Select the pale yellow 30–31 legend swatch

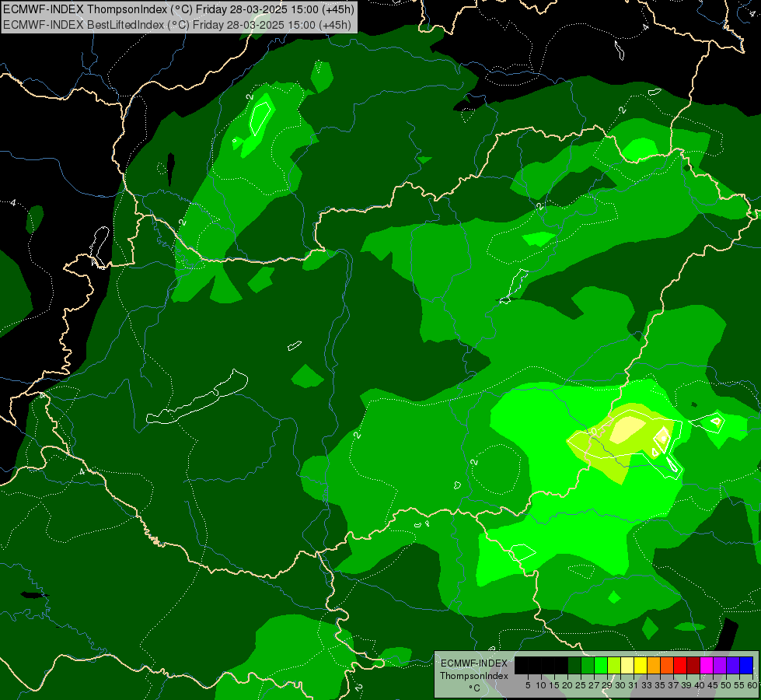click(627, 665)
